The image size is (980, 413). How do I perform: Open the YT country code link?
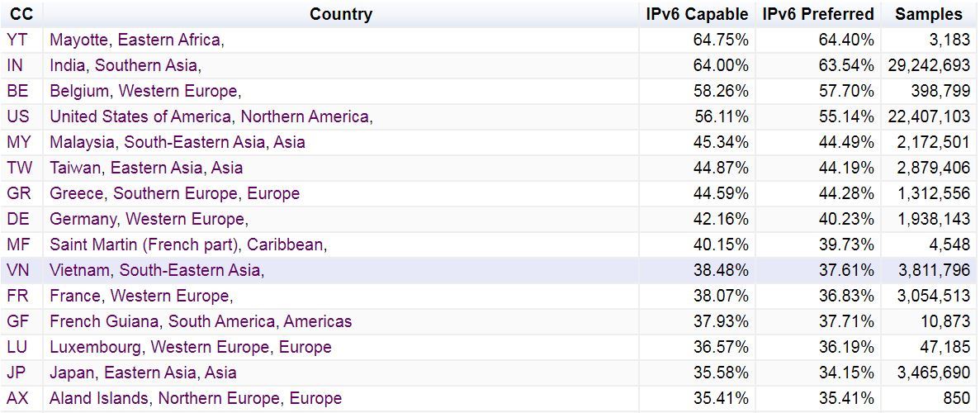tap(17, 40)
